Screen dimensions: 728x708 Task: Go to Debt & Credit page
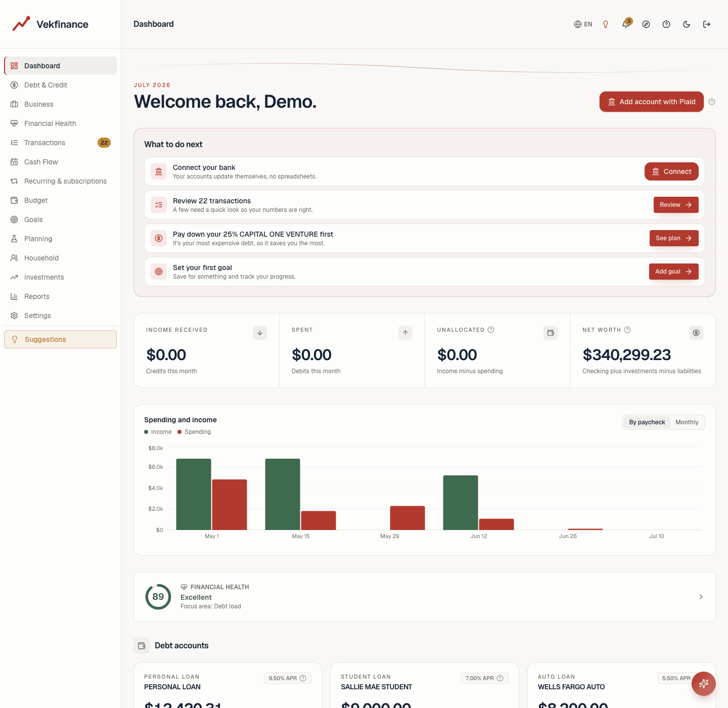coord(61,85)
